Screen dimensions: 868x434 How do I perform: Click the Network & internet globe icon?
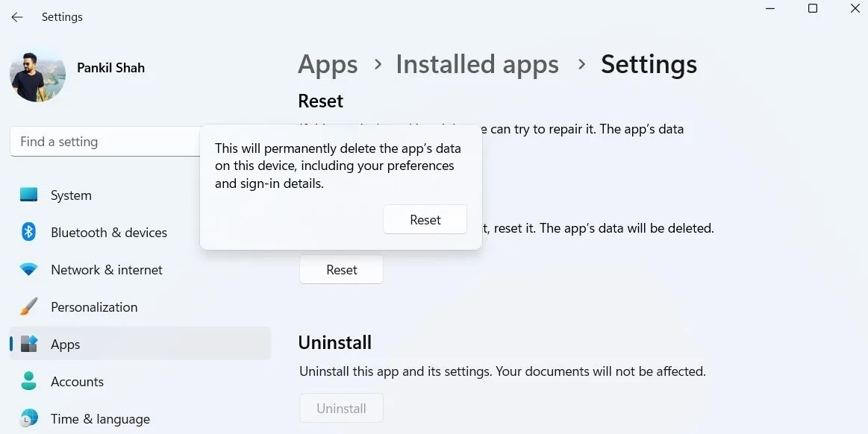(28, 269)
